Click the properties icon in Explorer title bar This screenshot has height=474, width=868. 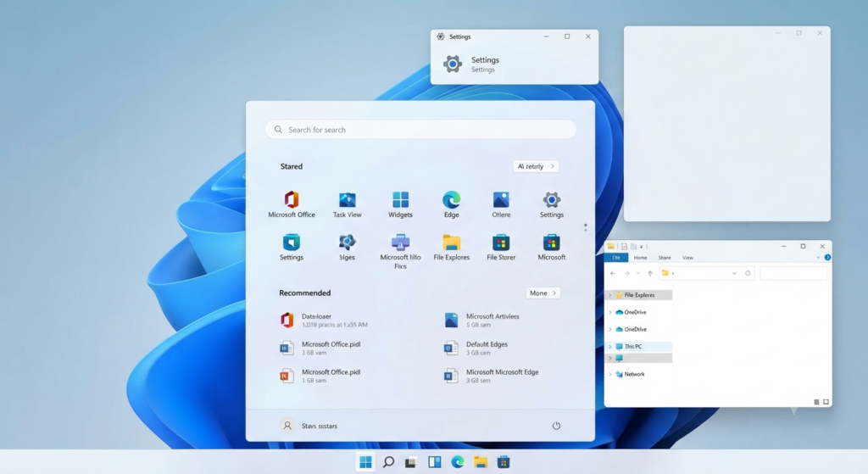[x=624, y=247]
